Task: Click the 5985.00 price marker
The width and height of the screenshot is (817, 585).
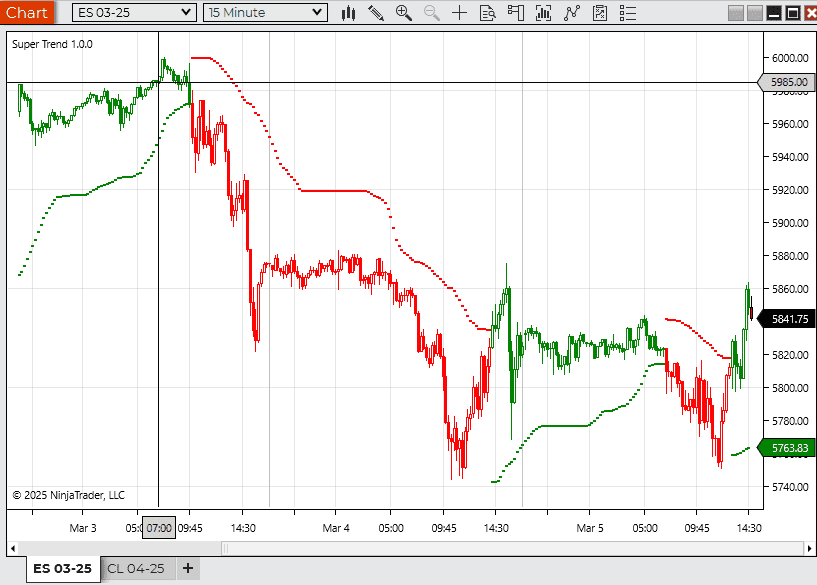Action: (x=787, y=82)
